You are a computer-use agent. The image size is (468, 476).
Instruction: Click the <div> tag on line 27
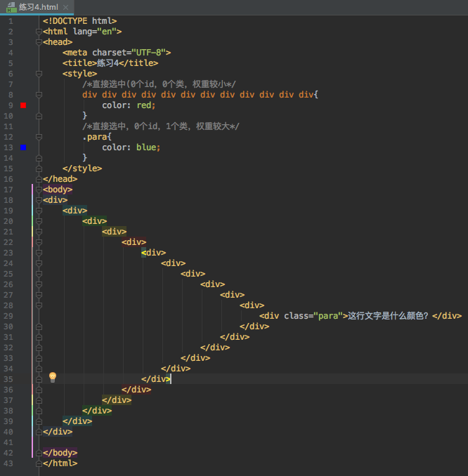coord(233,295)
